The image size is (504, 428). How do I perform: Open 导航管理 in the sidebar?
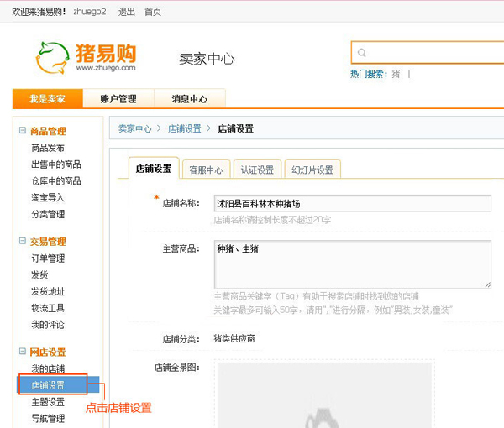48,419
